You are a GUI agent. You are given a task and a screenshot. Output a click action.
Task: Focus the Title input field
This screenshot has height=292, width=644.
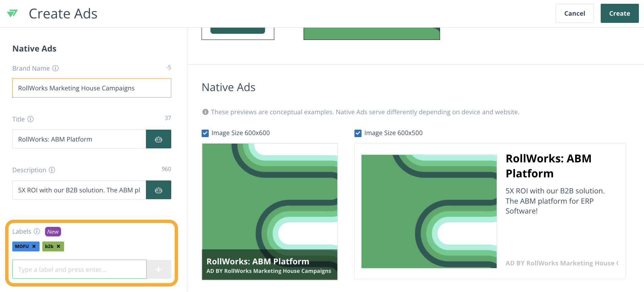click(79, 139)
